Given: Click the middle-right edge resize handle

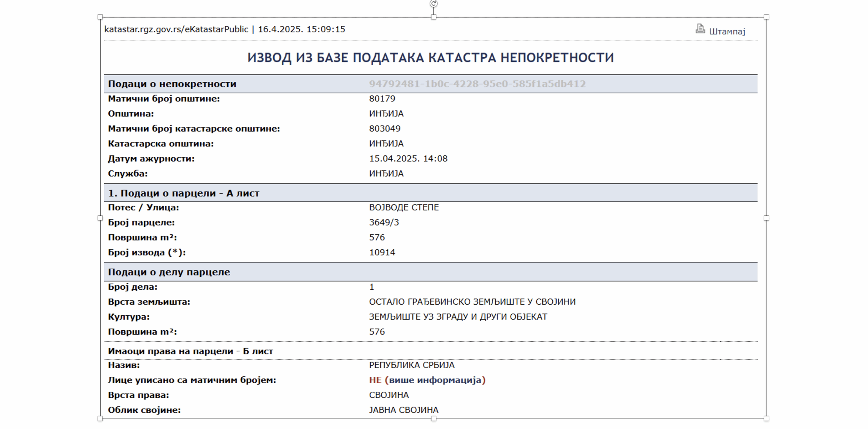Looking at the screenshot, I should click(x=766, y=218).
